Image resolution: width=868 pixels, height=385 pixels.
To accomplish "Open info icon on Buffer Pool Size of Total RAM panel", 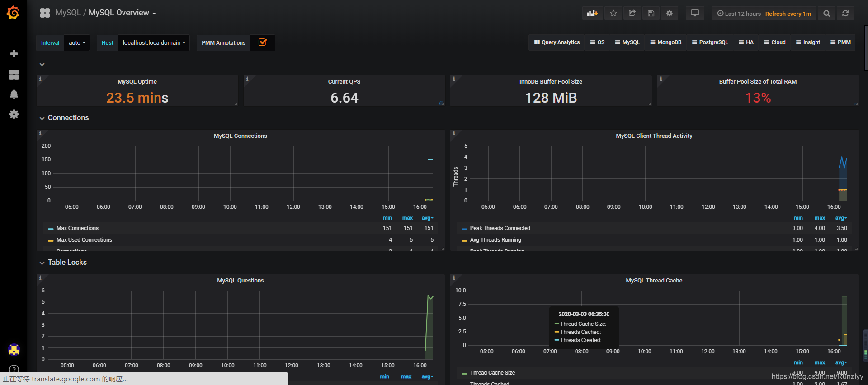I will coord(661,79).
